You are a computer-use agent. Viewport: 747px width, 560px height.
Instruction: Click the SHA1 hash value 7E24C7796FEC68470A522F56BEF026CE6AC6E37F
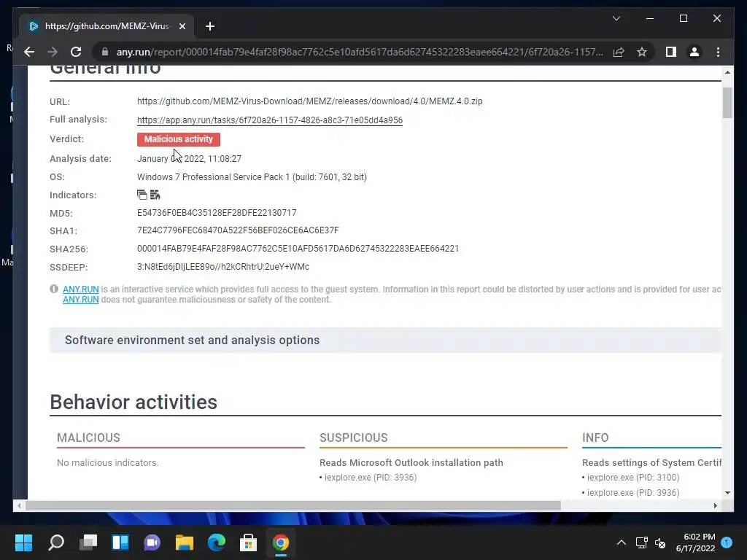point(238,230)
